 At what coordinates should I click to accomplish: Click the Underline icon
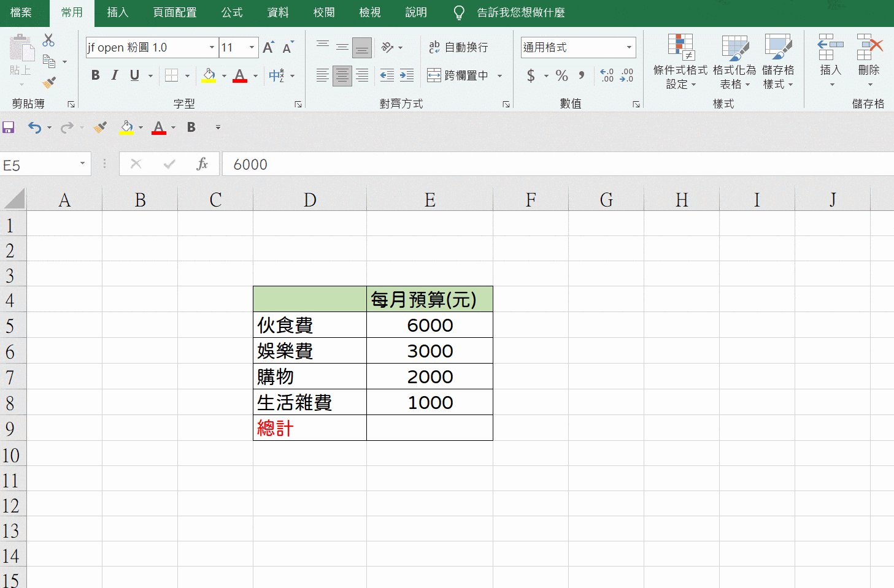pyautogui.click(x=133, y=75)
